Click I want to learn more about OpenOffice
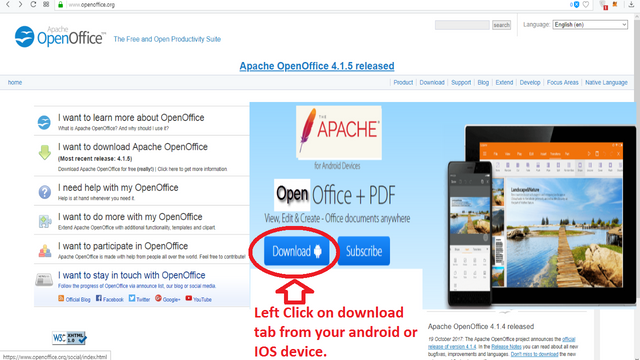 pos(131,118)
